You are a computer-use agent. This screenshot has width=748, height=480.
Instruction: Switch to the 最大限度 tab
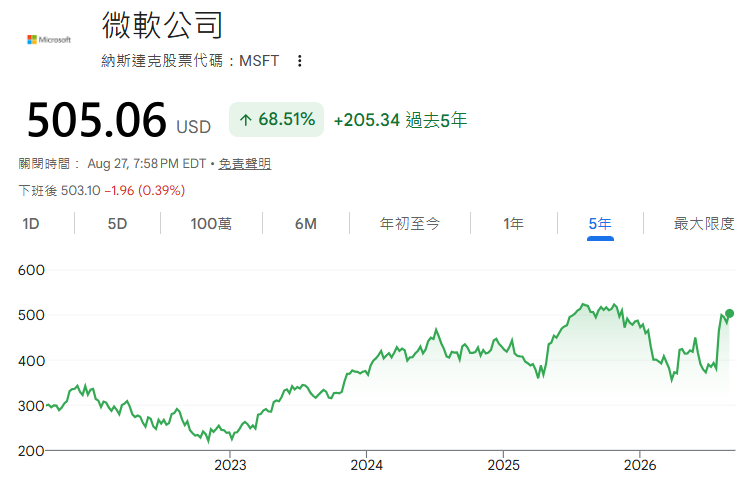click(x=704, y=223)
